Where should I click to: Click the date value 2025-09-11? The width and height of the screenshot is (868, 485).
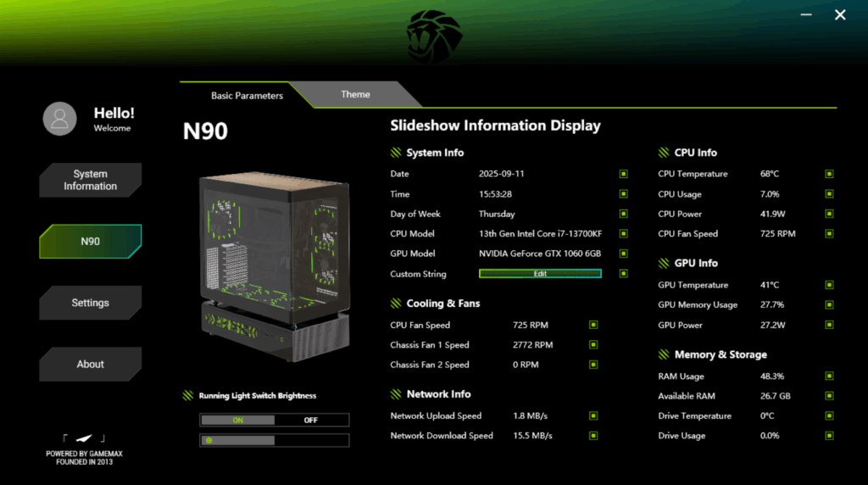coord(502,174)
